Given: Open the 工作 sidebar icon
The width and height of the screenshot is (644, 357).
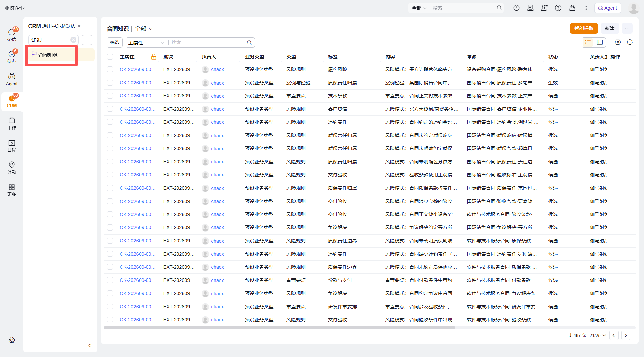Looking at the screenshot, I should pyautogui.click(x=12, y=124).
